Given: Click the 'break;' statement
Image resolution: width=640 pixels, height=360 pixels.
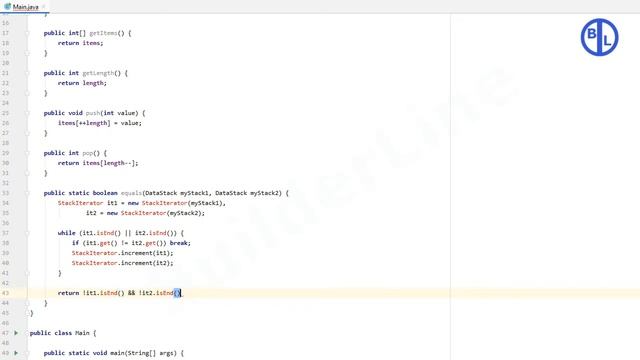Looking at the screenshot, I should (x=180, y=243).
